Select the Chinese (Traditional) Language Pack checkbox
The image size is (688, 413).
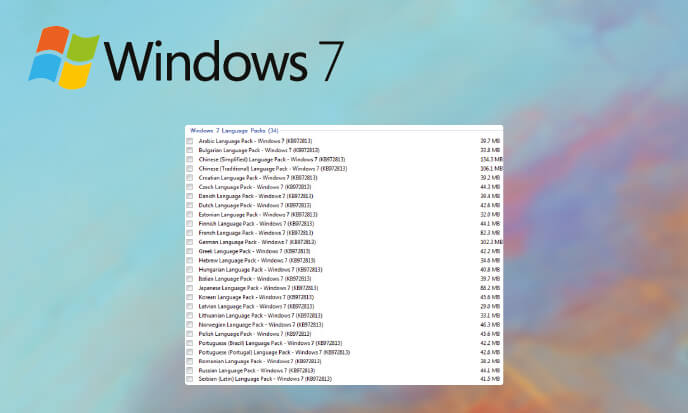pyautogui.click(x=190, y=169)
